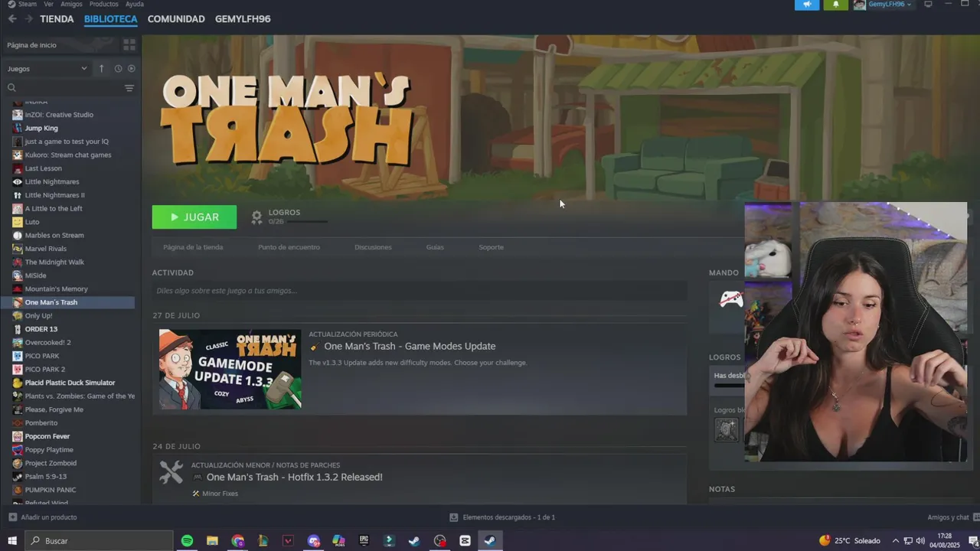Open Discusiones link

[x=373, y=247]
